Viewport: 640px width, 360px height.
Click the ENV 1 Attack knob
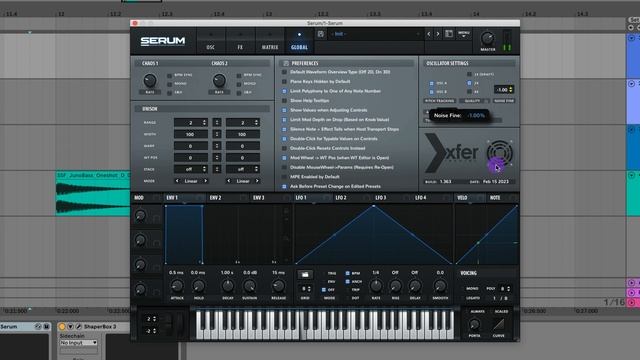point(177,286)
